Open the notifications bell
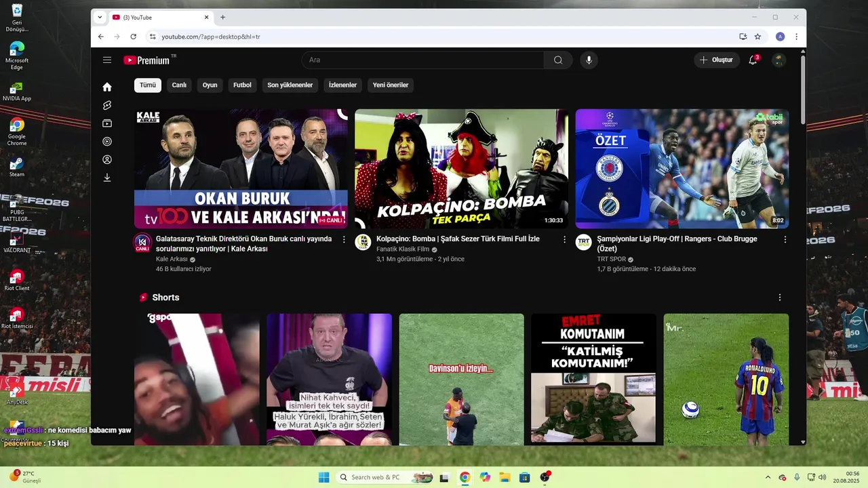This screenshot has height=488, width=868. coord(753,60)
